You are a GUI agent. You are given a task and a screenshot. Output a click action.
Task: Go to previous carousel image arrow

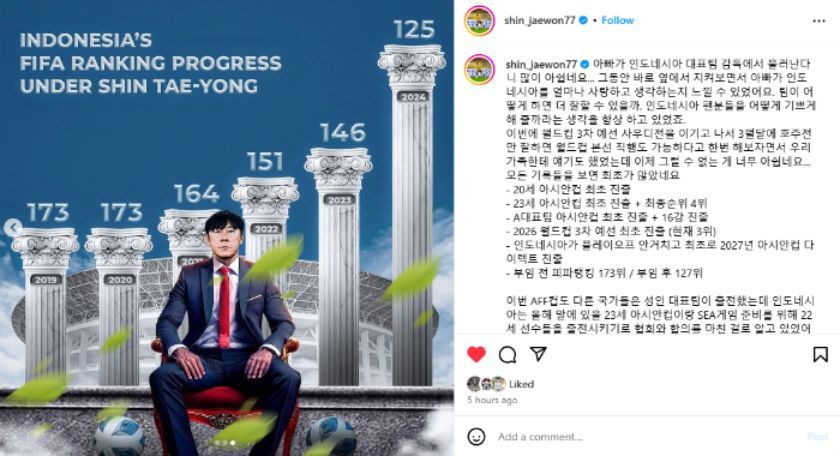[x=12, y=227]
